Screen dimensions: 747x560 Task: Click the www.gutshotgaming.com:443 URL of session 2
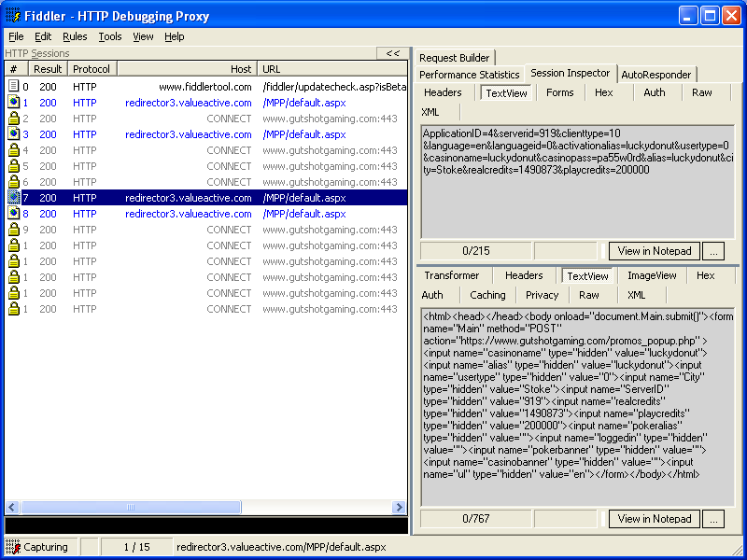click(330, 119)
